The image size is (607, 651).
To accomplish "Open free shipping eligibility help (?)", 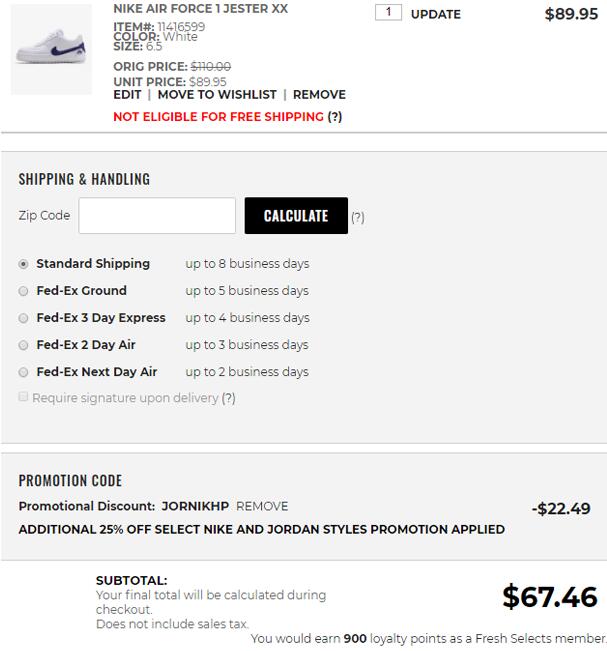I will click(335, 116).
